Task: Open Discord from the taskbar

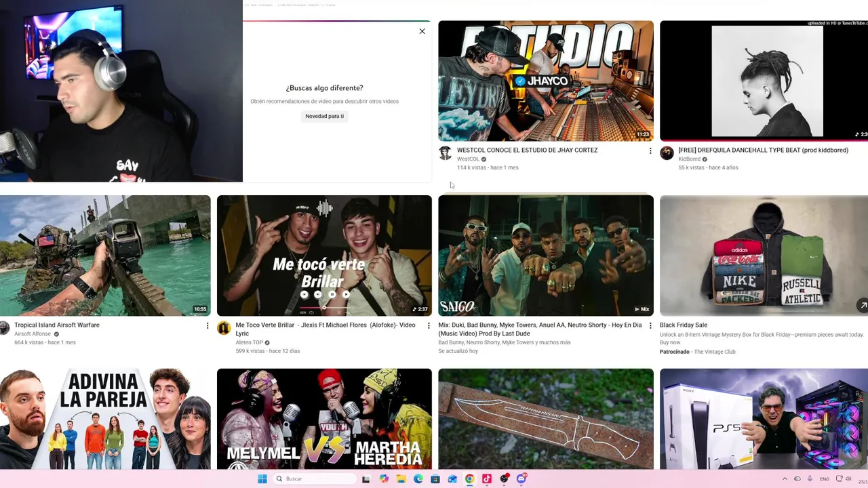Action: (x=521, y=479)
